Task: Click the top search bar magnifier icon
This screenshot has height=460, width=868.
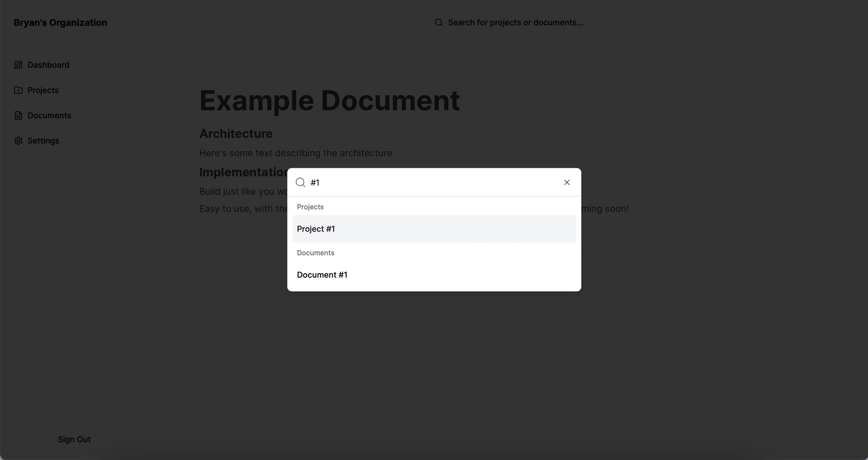Action: point(439,23)
